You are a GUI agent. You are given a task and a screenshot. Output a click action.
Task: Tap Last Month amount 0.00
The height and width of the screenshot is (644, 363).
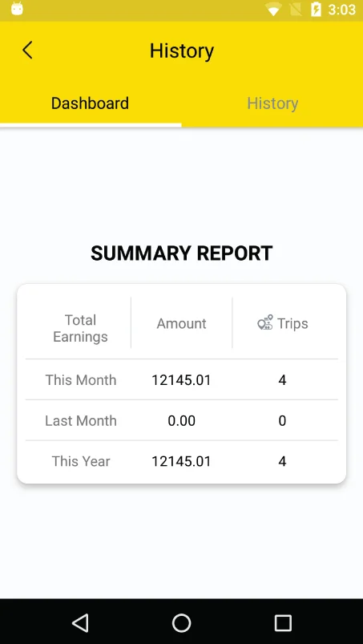[181, 420]
